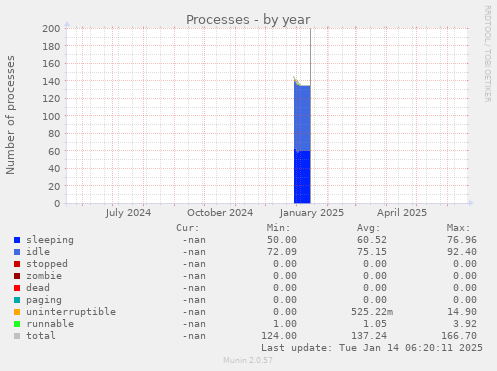Select the 'total' legend label

(41, 336)
